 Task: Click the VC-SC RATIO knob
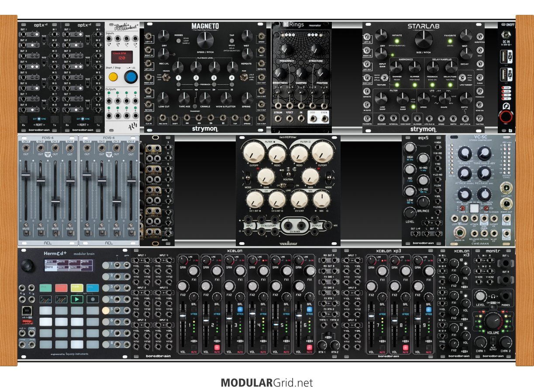(465, 153)
